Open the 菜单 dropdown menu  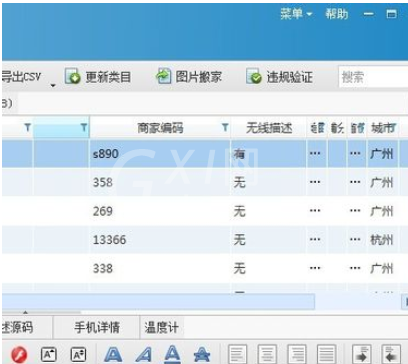[x=296, y=14]
